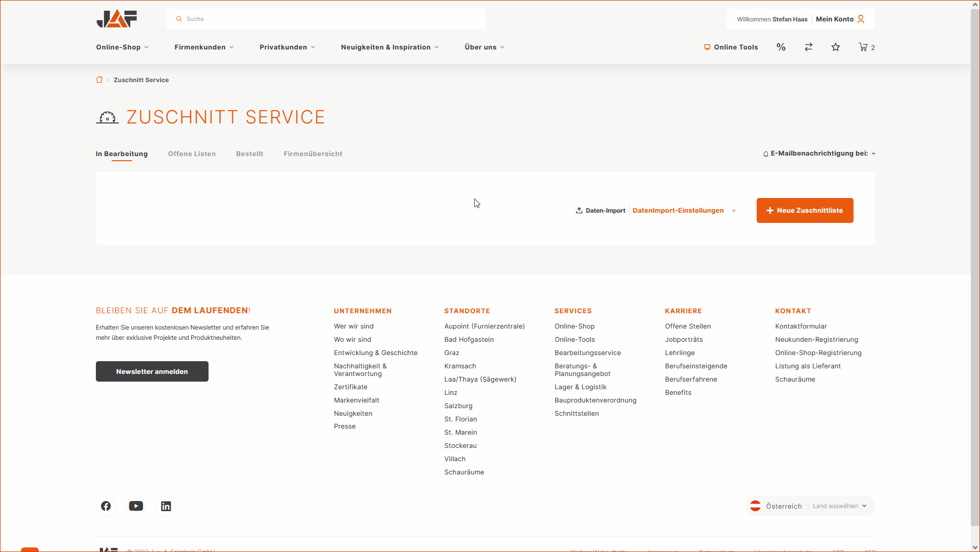This screenshot has width=980, height=552.
Task: Click the Daten-Import upload link
Action: click(601, 210)
